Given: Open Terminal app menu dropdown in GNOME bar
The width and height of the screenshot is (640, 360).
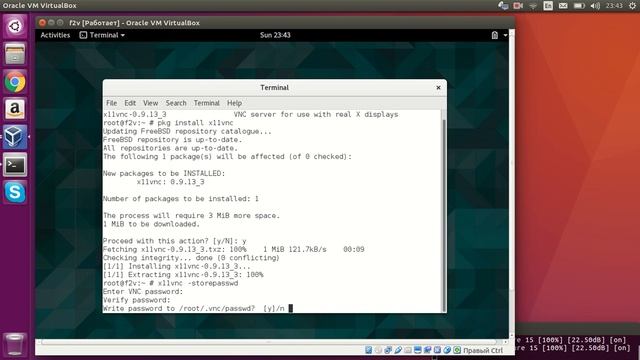Looking at the screenshot, I should click(x=102, y=35).
